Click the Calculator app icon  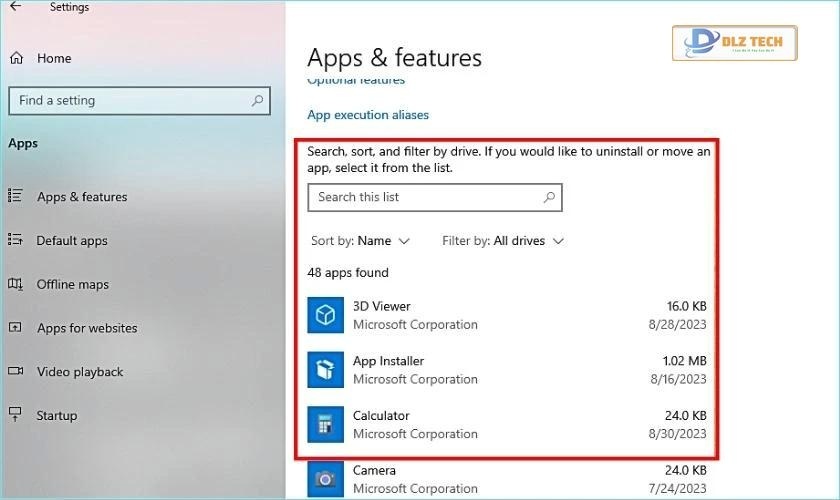326,424
